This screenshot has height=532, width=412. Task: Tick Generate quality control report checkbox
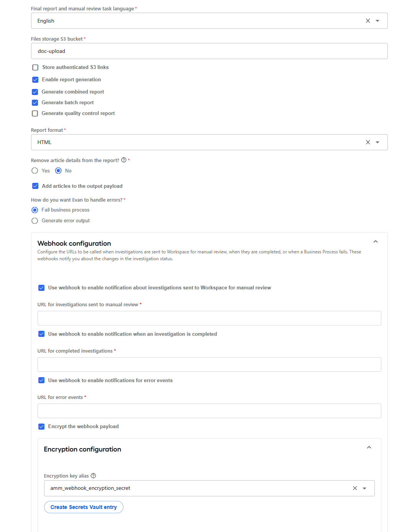pos(35,113)
